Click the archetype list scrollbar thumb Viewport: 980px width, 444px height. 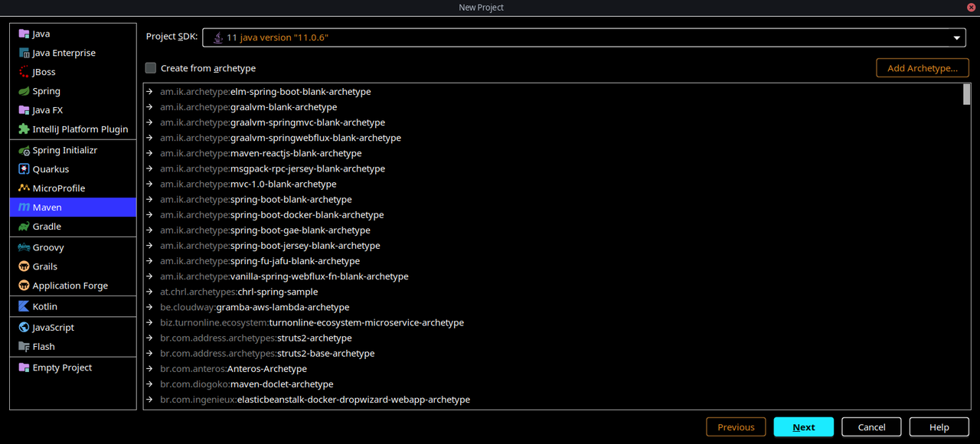tap(966, 93)
